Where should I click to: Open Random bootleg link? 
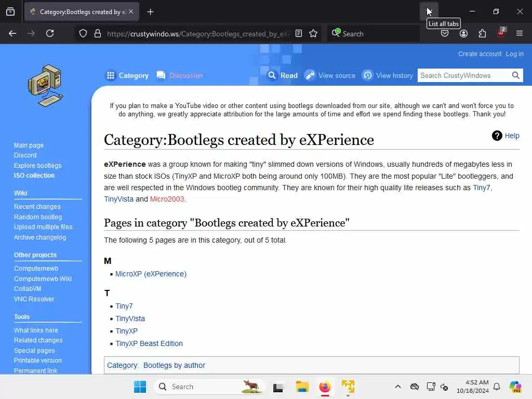(x=37, y=217)
